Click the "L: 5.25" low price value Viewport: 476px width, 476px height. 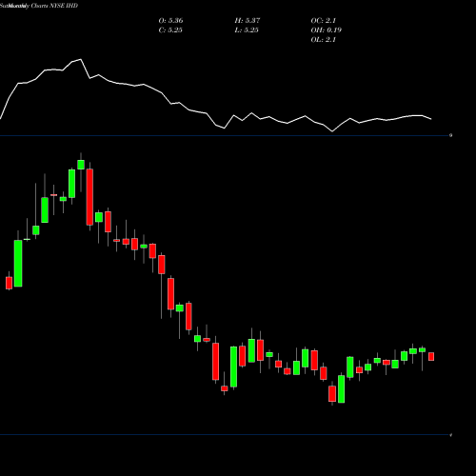pos(247,30)
